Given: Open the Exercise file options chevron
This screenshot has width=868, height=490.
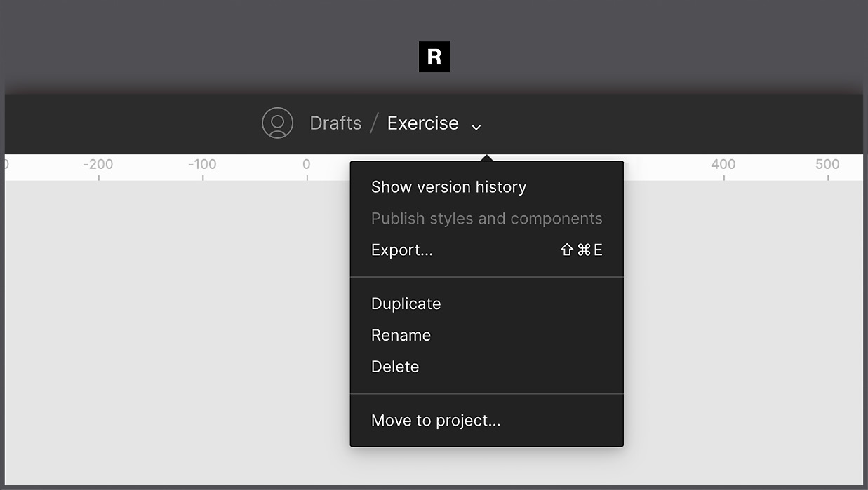Looking at the screenshot, I should click(x=476, y=126).
